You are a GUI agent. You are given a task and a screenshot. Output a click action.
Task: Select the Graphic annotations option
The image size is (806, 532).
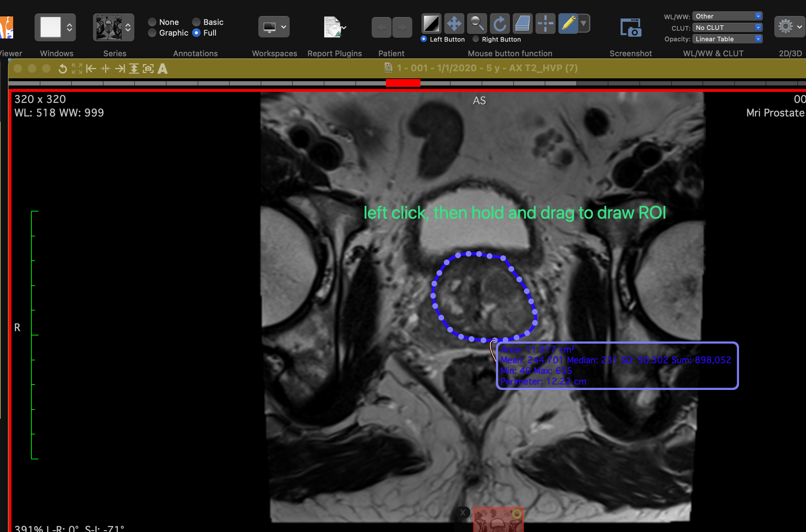[152, 33]
